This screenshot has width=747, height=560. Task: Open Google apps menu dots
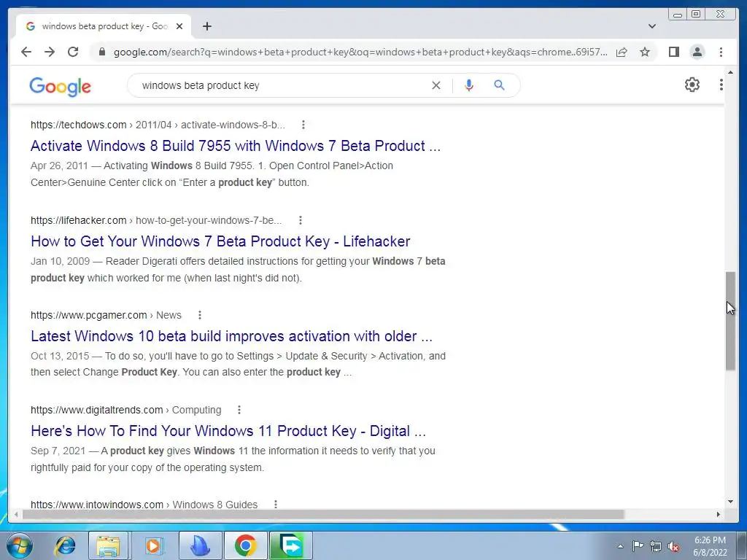tap(721, 85)
